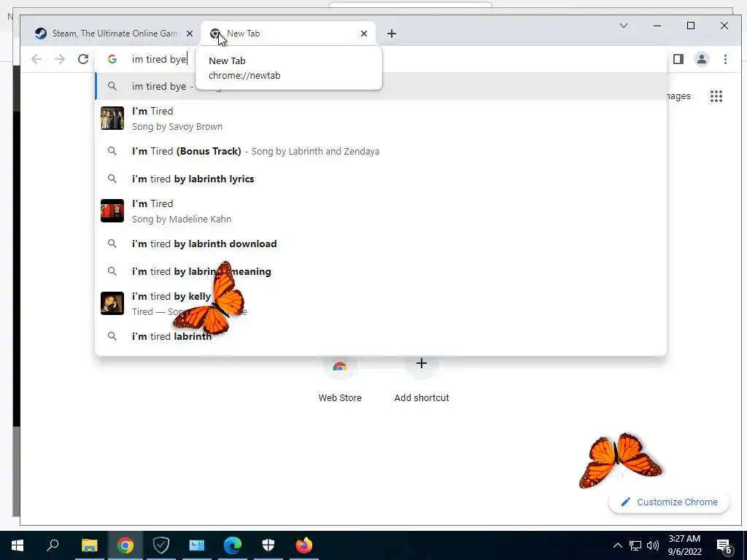The height and width of the screenshot is (560, 747).
Task: Click the Customize Chrome button
Action: point(669,502)
